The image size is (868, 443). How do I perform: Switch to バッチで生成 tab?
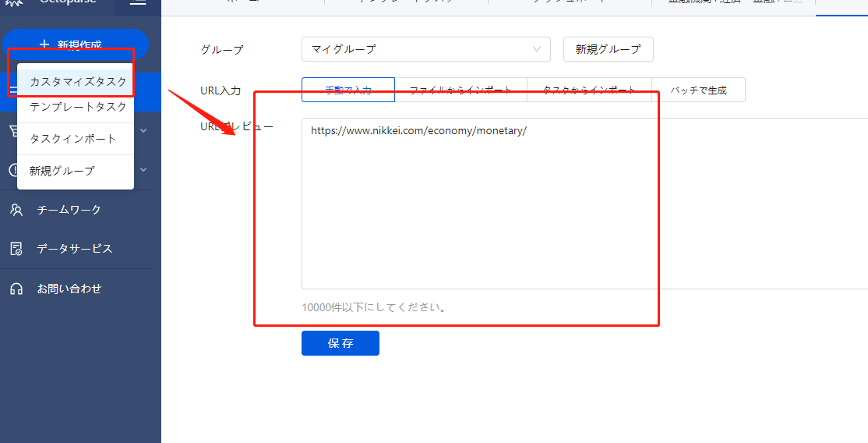coord(699,90)
